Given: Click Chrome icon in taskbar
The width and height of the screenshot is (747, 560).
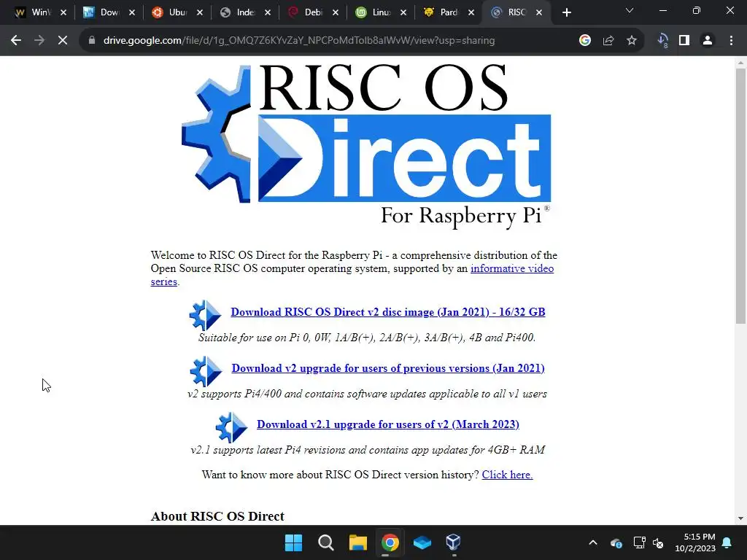Looking at the screenshot, I should pos(390,542).
